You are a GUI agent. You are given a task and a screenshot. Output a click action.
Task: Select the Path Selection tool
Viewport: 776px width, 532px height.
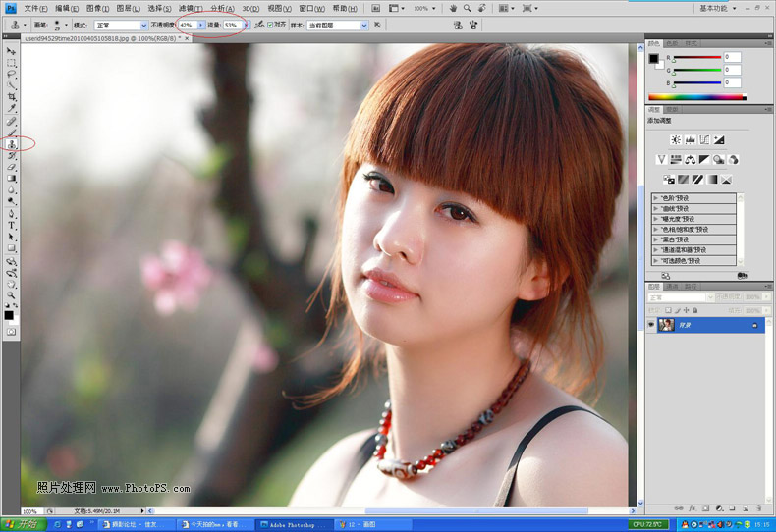[x=11, y=237]
